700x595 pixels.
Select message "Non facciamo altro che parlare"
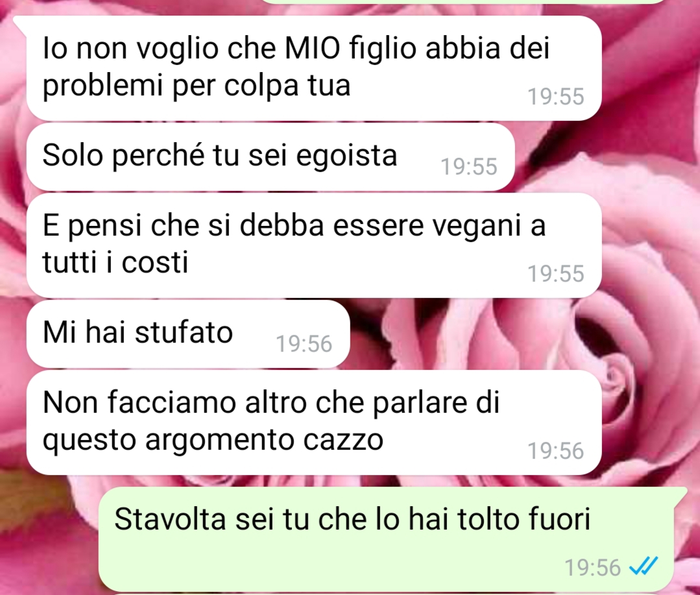[314, 422]
